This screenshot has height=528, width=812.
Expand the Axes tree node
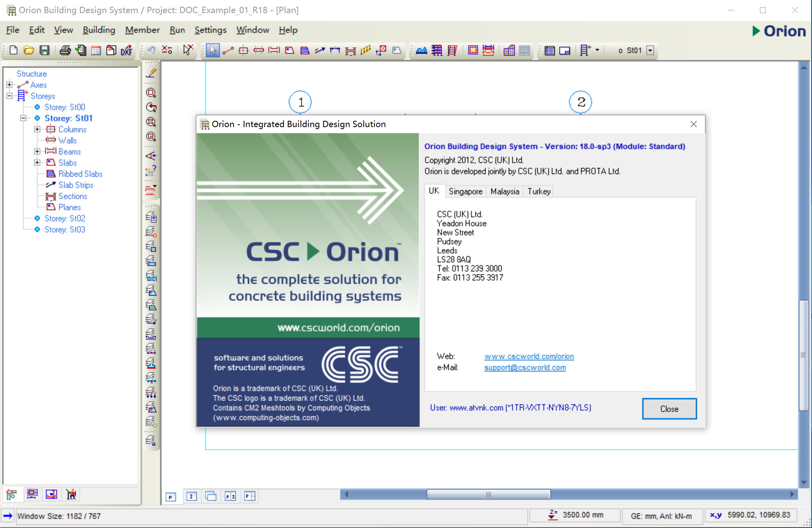click(x=10, y=85)
